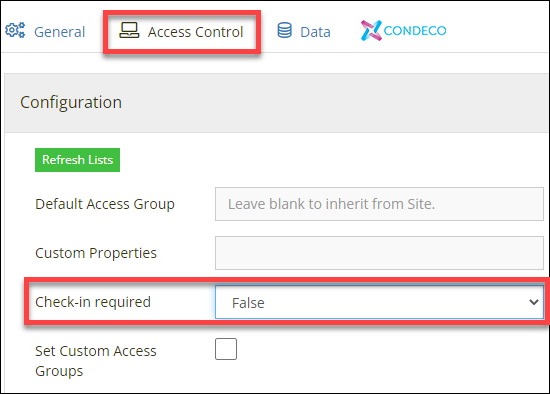Click the chevron arrow of Check-in dropdown
550x394 pixels.
534,302
